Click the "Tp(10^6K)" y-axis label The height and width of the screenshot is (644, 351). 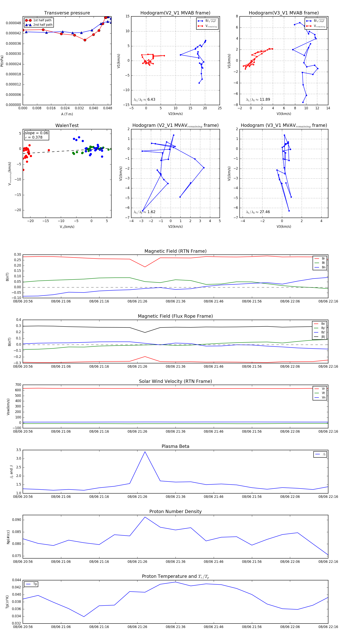[7, 602]
